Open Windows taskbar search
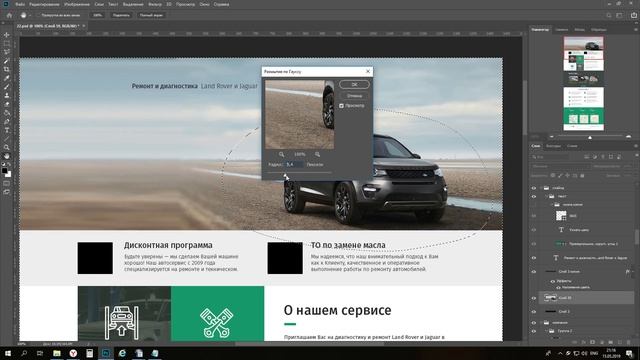This screenshot has height=360, width=640. click(x=24, y=353)
